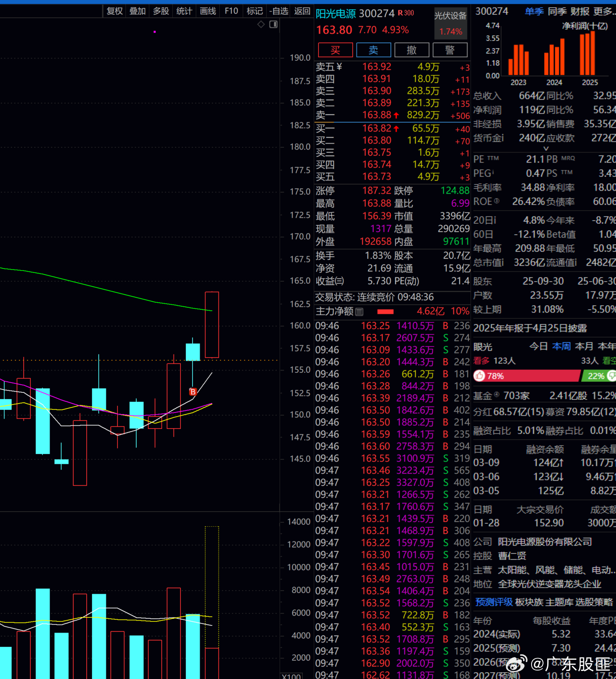Image resolution: width=616 pixels, height=679 pixels.
Task: Open the 复权 adjustment menu
Action: pyautogui.click(x=114, y=11)
